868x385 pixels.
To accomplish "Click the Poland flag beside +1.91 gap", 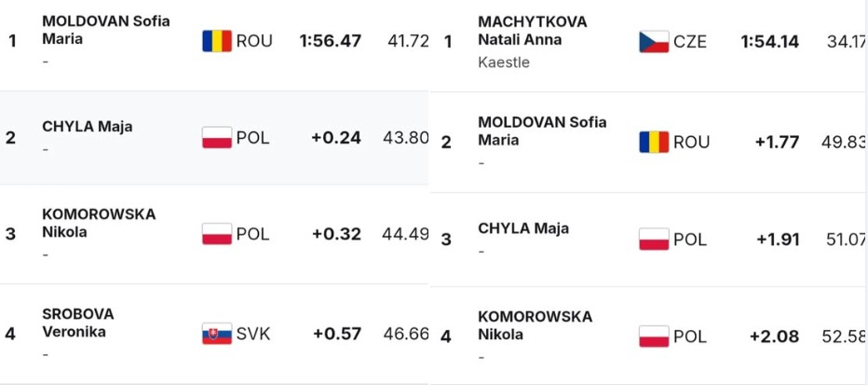I will pyautogui.click(x=654, y=240).
